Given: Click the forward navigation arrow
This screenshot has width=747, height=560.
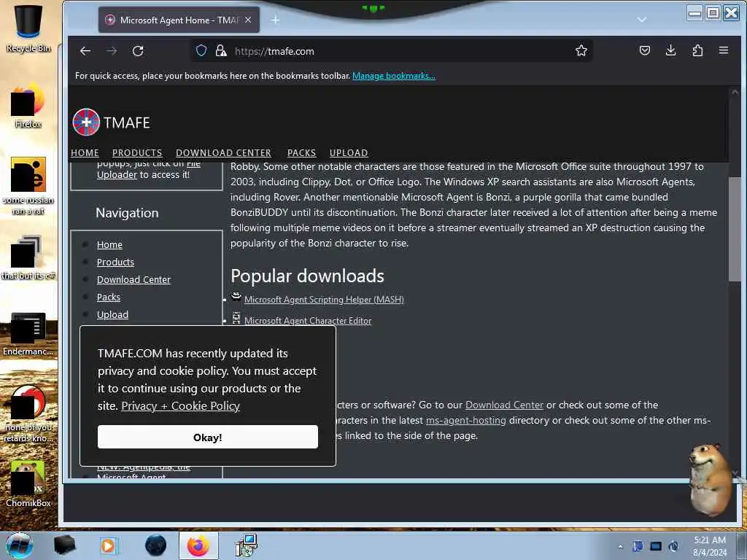Looking at the screenshot, I should [112, 51].
